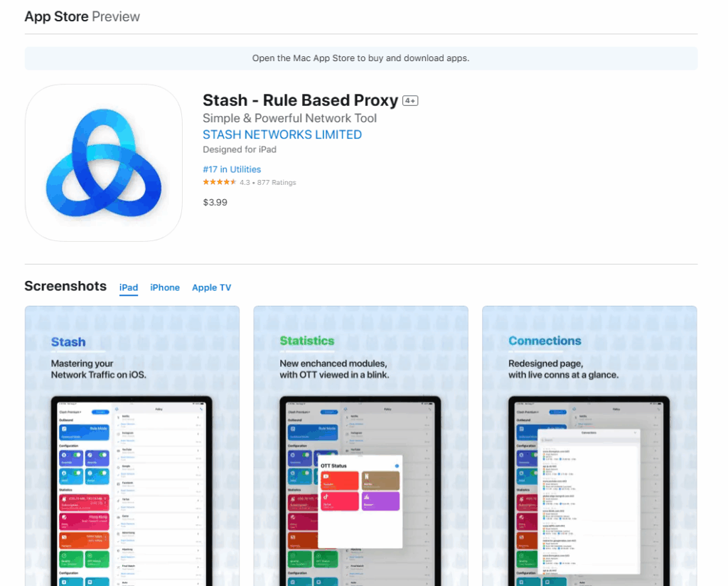Viewport: 728px width, 586px height.
Task: Tap the pink TikTok tile in OTT Status
Action: coord(341,501)
